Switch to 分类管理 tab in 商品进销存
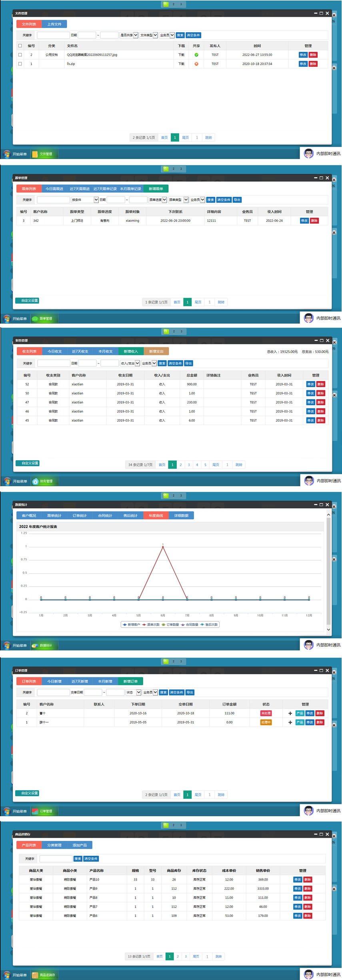This screenshot has height=980, width=342. click(x=54, y=845)
